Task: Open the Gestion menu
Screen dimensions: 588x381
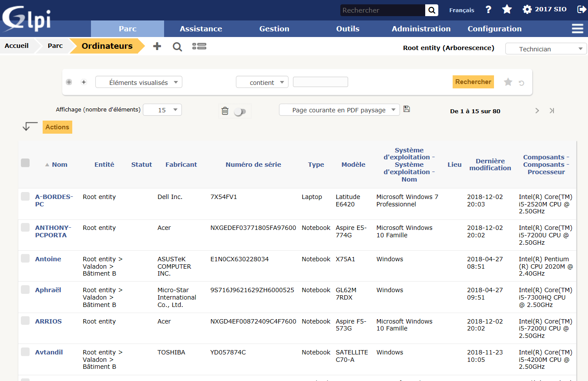Action: click(274, 29)
